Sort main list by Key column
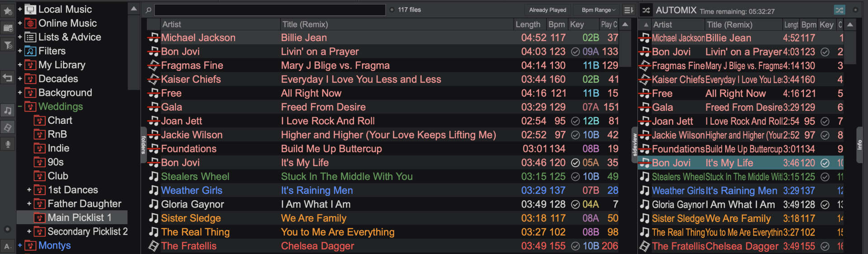Screen dimensions: 868x254 [583, 24]
